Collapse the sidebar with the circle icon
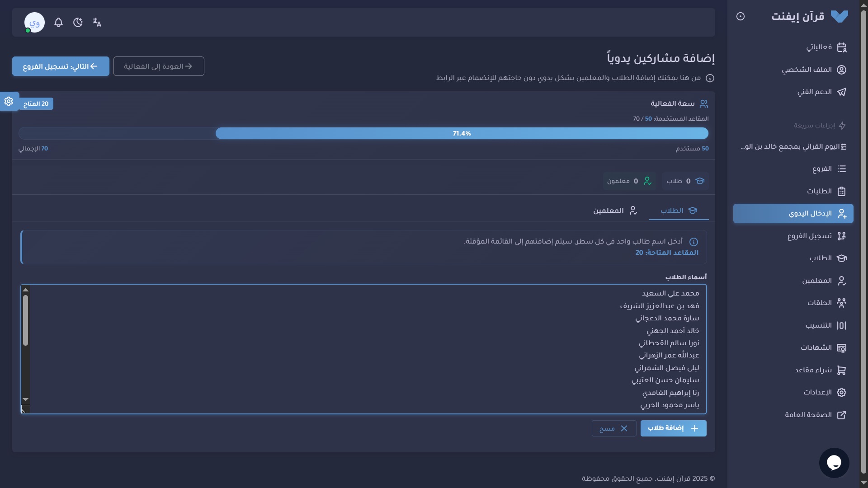Screen dimensions: 868x488 pos(741,16)
